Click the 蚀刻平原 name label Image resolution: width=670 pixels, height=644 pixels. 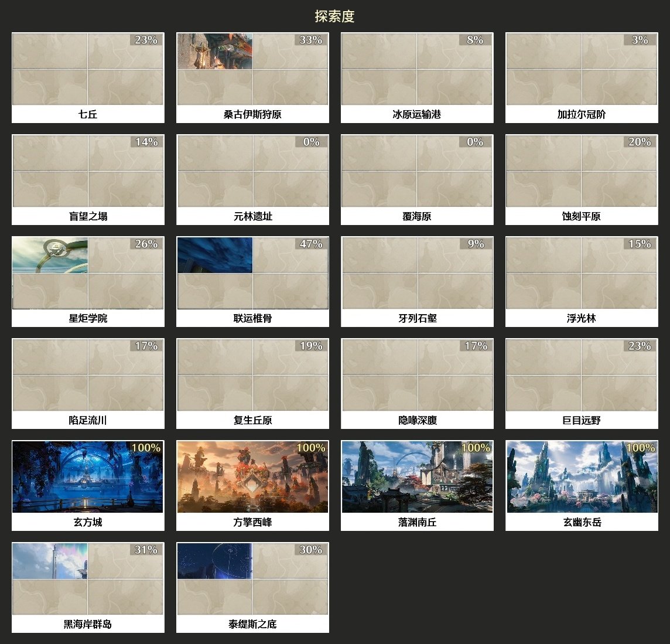[582, 216]
